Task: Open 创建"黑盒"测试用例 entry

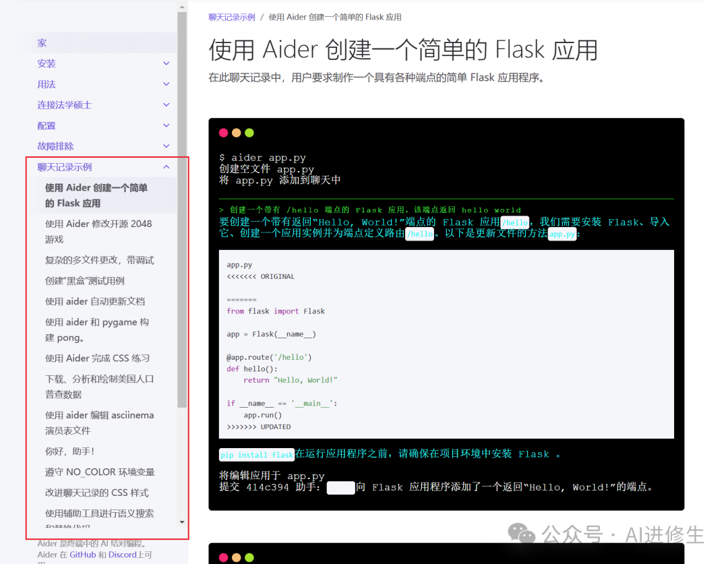Action: click(x=84, y=281)
